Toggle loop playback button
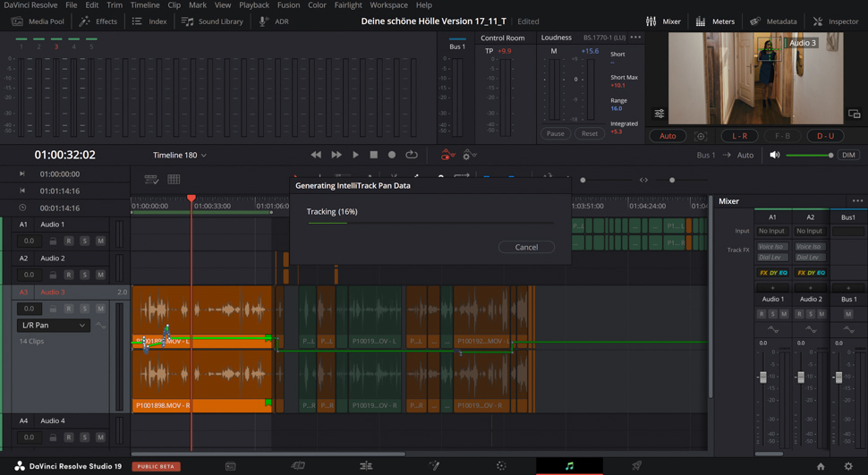Image resolution: width=868 pixels, height=475 pixels. (412, 155)
